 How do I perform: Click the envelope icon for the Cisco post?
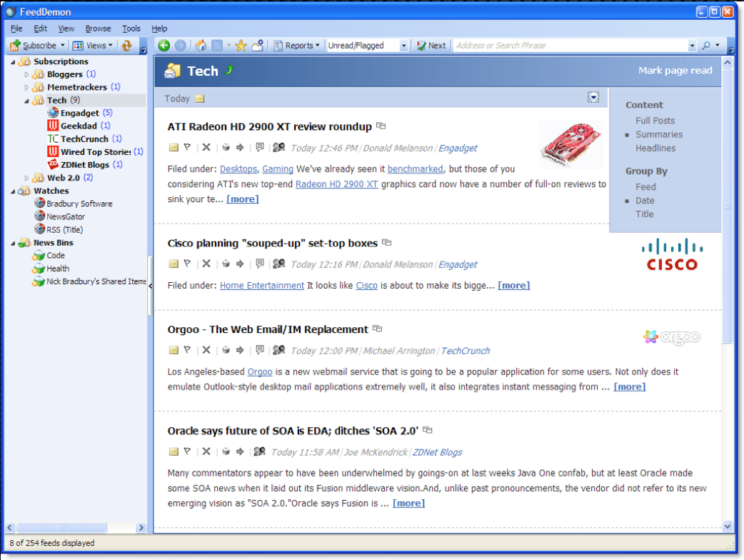(x=174, y=264)
